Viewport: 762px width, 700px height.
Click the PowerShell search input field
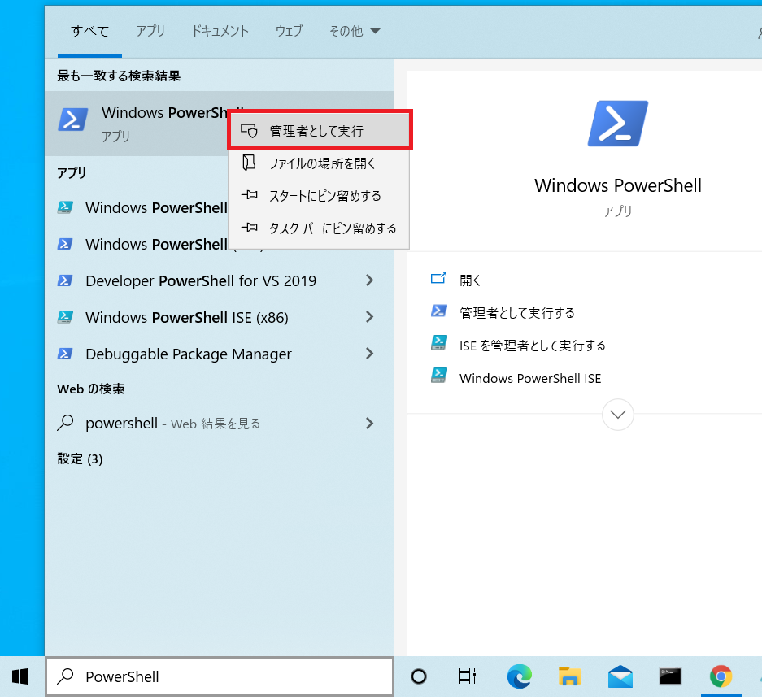pyautogui.click(x=220, y=676)
